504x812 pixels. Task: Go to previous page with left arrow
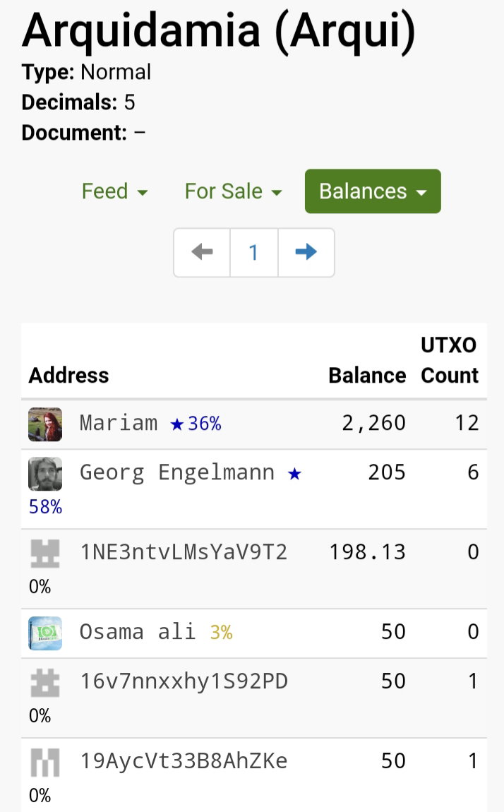click(x=203, y=252)
